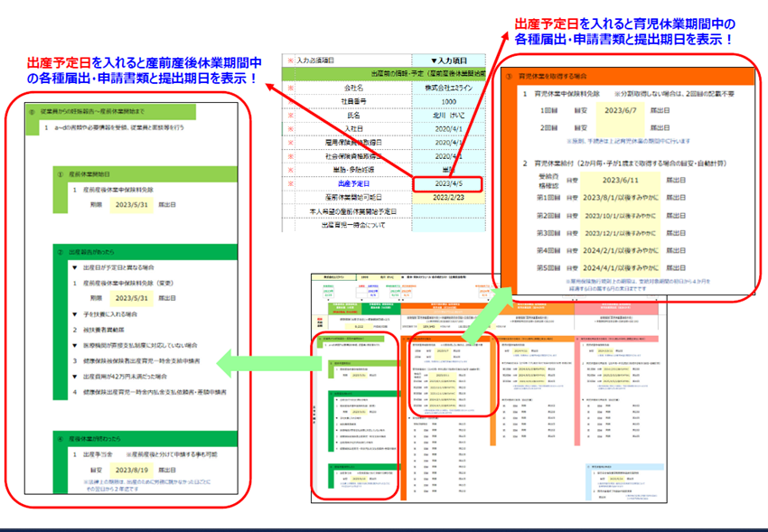Select 第3回目 date 2023/12/1/以後すみやかに

[x=620, y=233]
